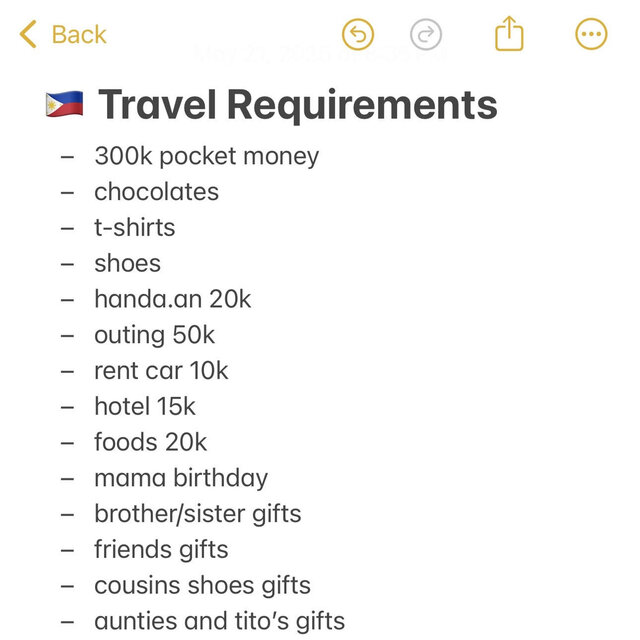This screenshot has width=640, height=640.
Task: Open the share sheet icon
Action: tap(509, 33)
